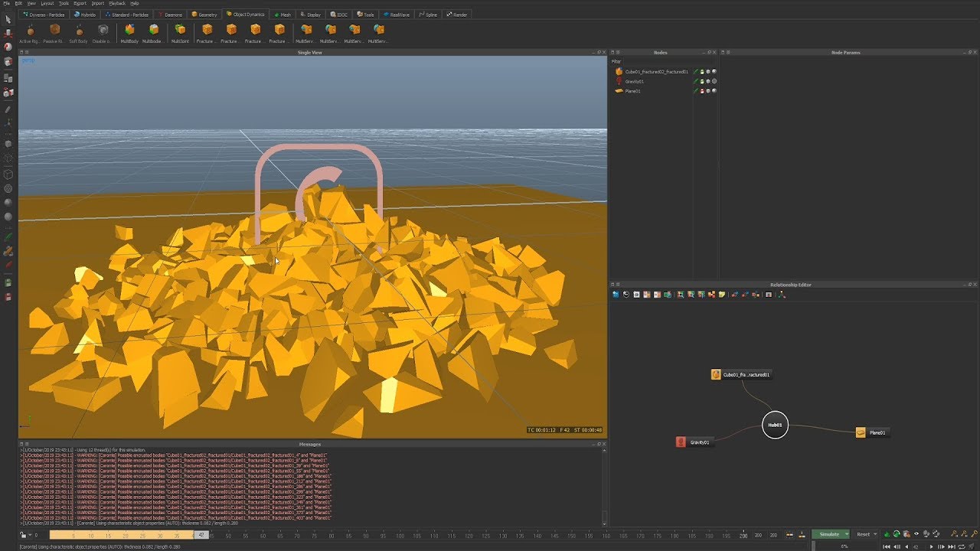The image size is (980, 551).
Task: Click the play backward button
Action: 906,546
